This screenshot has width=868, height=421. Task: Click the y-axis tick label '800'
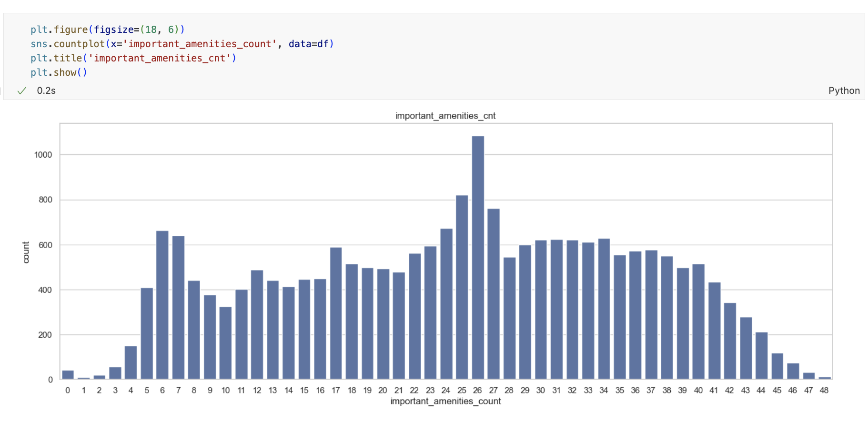pos(45,200)
